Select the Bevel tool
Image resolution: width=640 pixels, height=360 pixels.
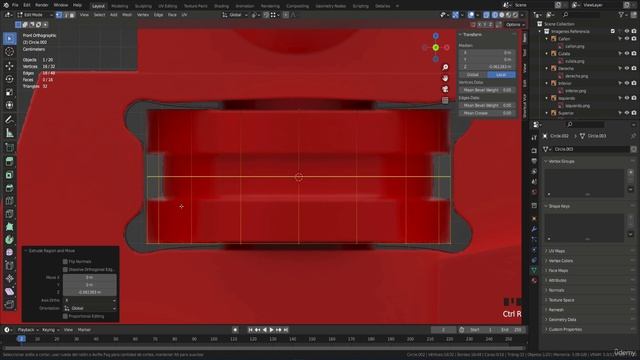(9, 188)
